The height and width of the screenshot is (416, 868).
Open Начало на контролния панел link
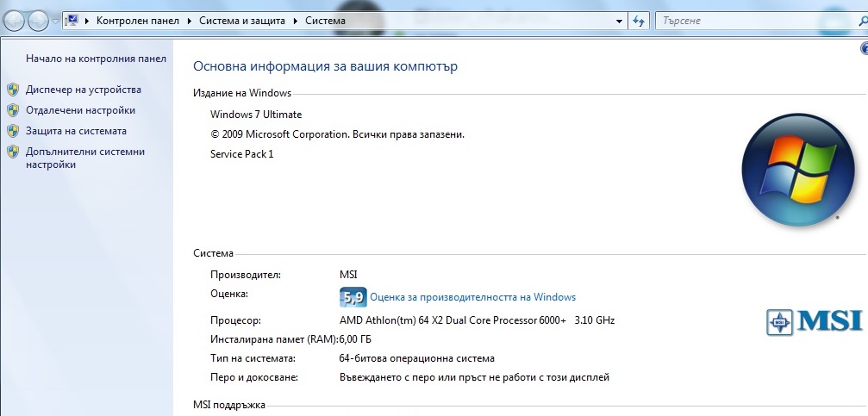pyautogui.click(x=96, y=58)
